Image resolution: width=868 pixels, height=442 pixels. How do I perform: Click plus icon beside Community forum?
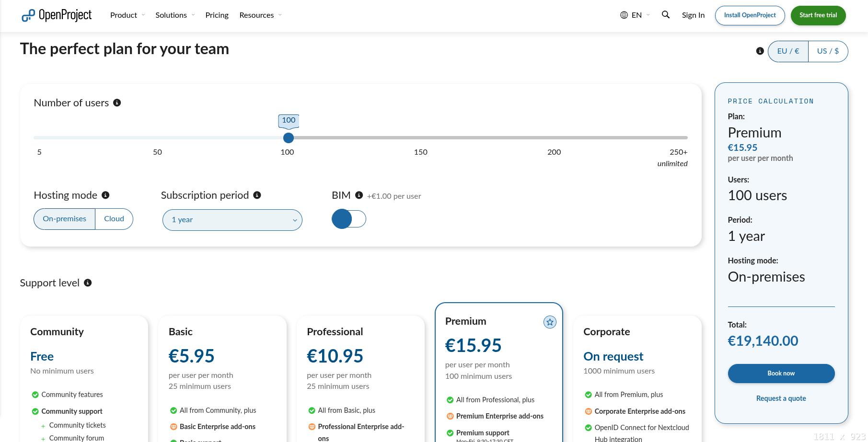tap(43, 439)
